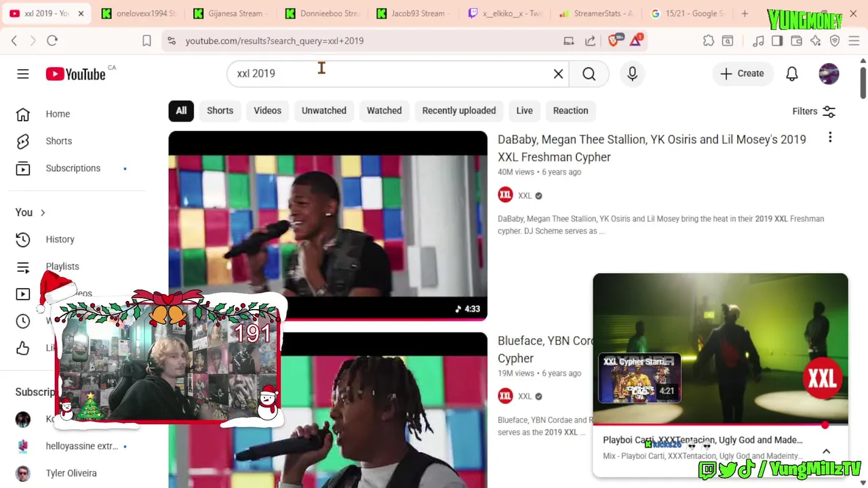Open Leo AI sparkle icon
868x488 pixels.
click(815, 41)
